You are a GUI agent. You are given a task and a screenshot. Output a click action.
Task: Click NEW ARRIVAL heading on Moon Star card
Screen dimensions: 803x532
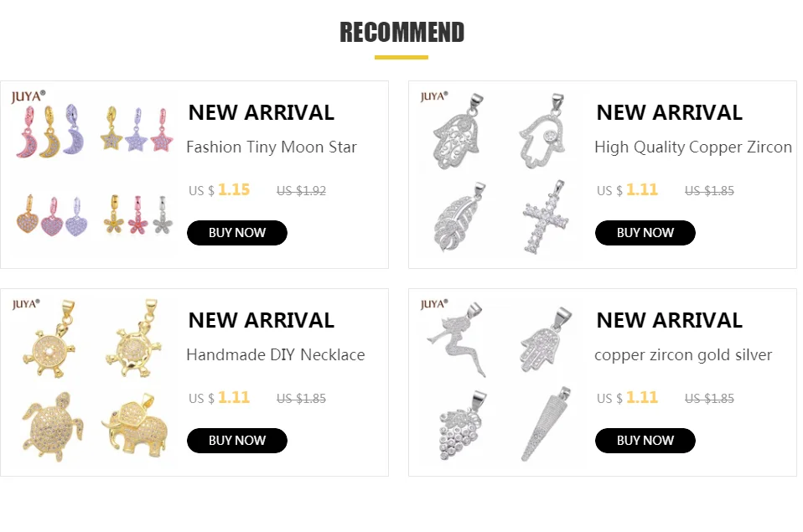pyautogui.click(x=261, y=112)
